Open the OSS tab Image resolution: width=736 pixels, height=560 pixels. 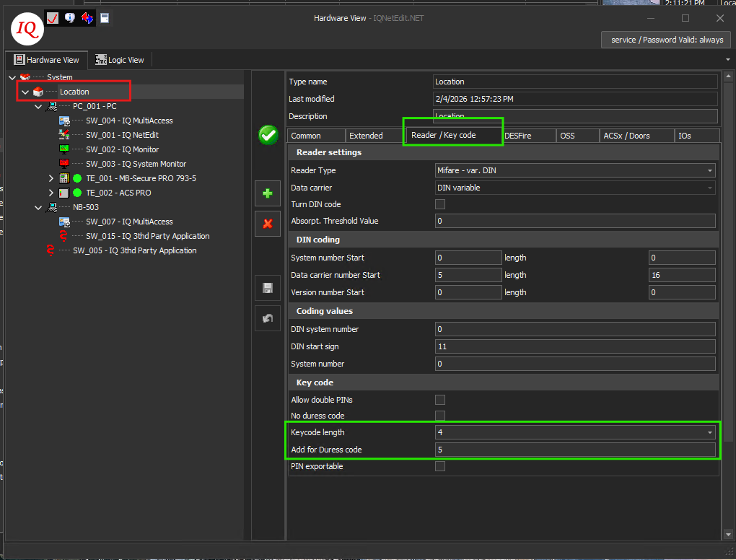coord(577,136)
